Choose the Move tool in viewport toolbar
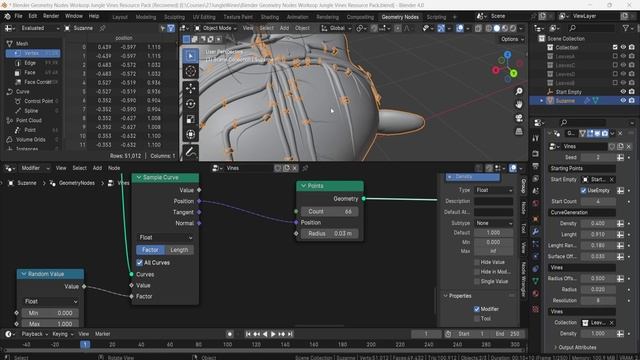640x360 pixels. 190,88
